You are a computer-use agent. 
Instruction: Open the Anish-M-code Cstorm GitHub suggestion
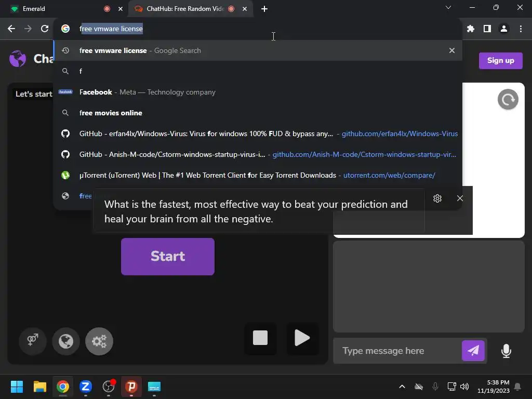258,154
